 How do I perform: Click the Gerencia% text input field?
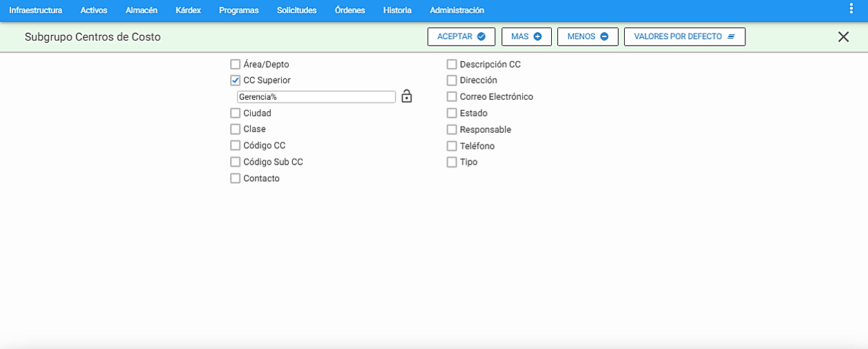point(316,97)
